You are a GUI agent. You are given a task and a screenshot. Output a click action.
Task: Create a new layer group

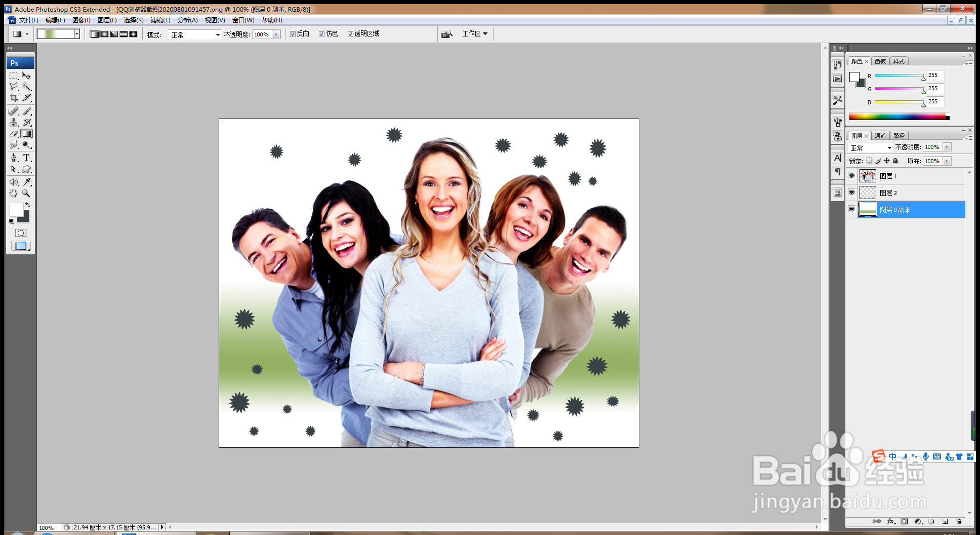tap(931, 521)
